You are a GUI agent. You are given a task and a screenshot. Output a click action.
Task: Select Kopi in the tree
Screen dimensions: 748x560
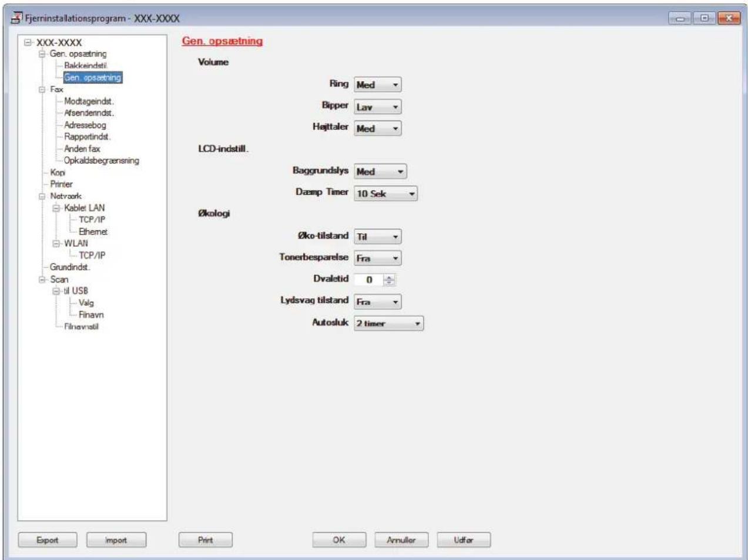tap(58, 172)
